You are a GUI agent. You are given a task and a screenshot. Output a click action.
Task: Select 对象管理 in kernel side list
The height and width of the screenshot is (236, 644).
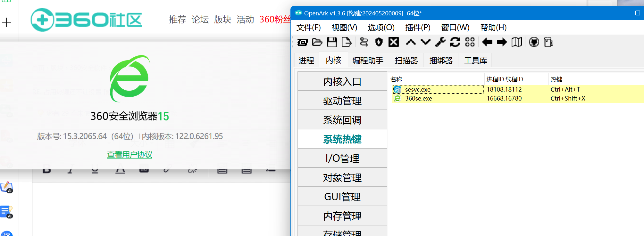tap(342, 177)
